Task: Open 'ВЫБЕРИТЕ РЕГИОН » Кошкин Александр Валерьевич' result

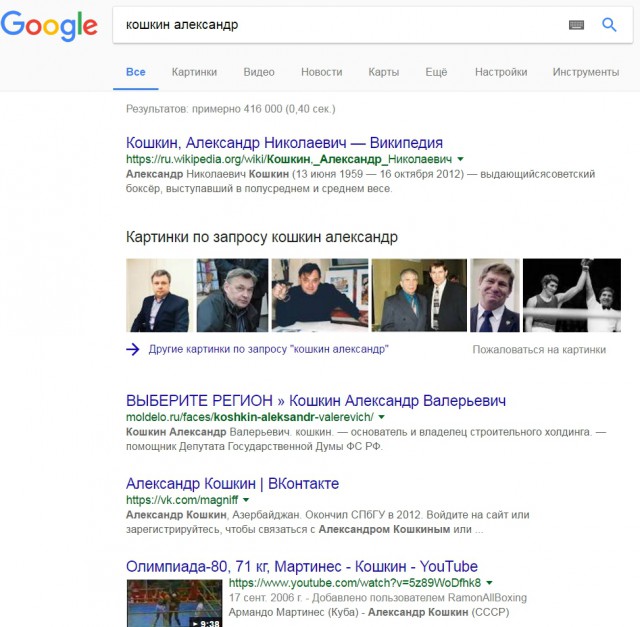Action: point(316,401)
